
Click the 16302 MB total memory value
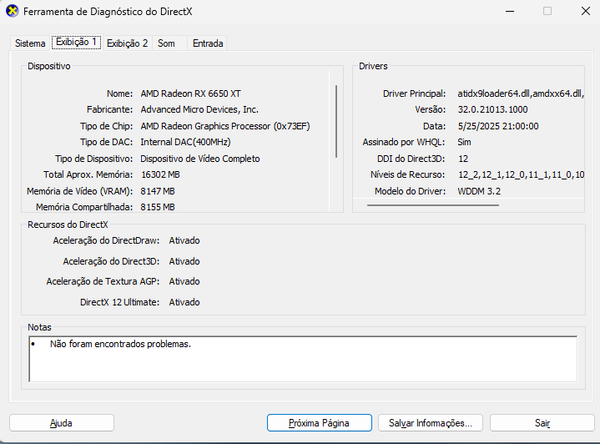160,175
